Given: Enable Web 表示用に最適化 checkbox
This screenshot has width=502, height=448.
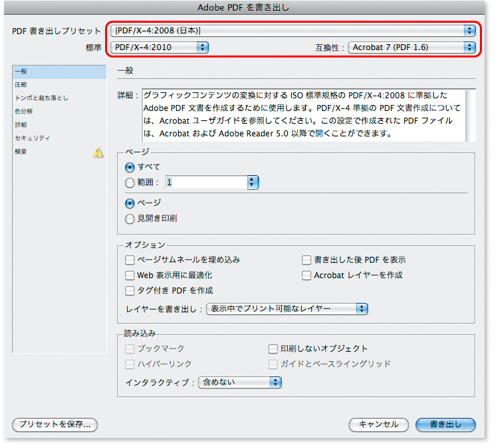Looking at the screenshot, I should (130, 275).
